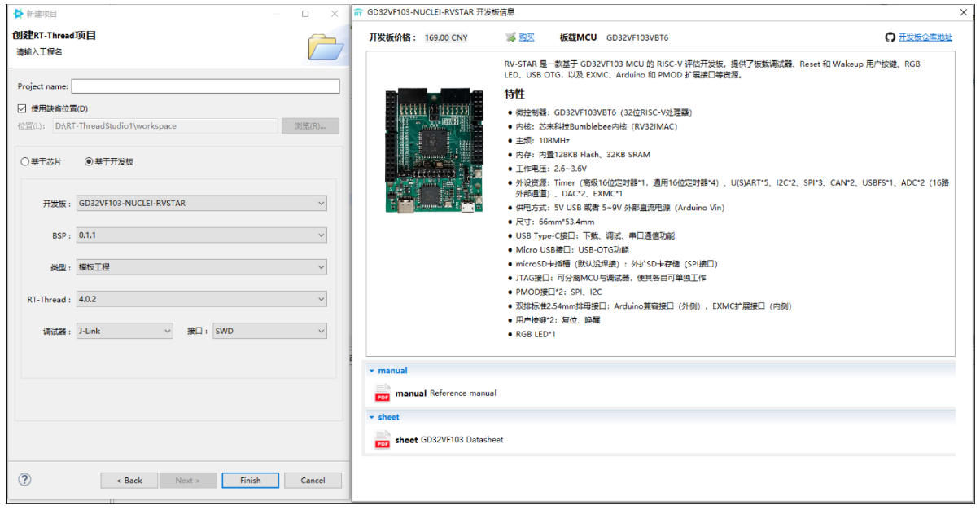Click the RT-Thread logo in board info title
Image resolution: width=980 pixels, height=510 pixels.
point(358,12)
